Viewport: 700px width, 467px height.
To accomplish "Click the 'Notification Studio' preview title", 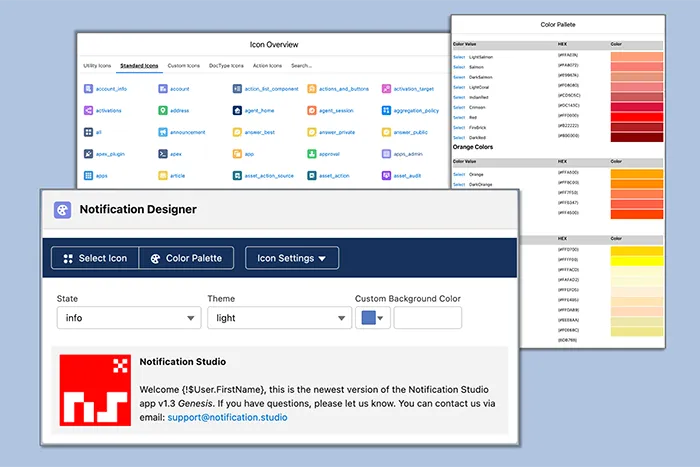I will 183,362.
